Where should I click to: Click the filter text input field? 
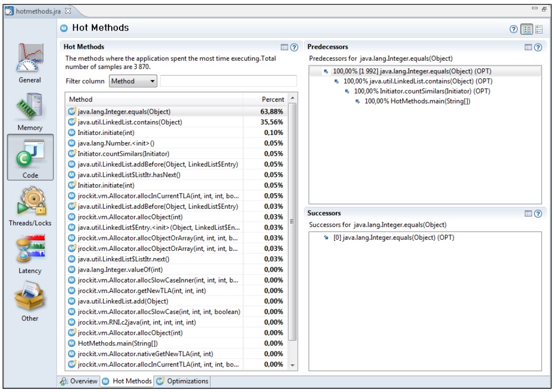pos(228,81)
